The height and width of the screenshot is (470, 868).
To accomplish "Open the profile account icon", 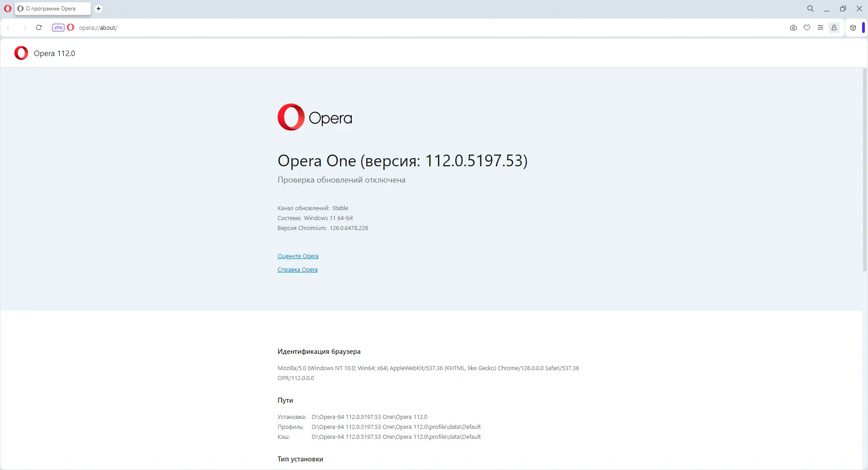I will point(834,28).
